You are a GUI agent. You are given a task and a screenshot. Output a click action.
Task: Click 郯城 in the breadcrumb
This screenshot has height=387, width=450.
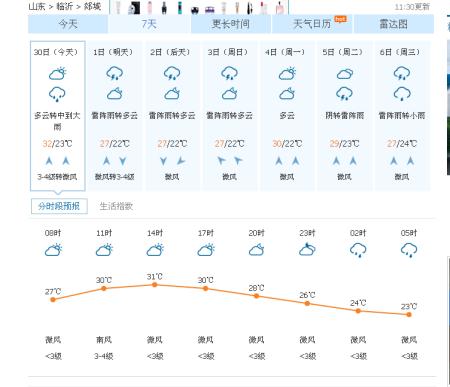pos(92,6)
